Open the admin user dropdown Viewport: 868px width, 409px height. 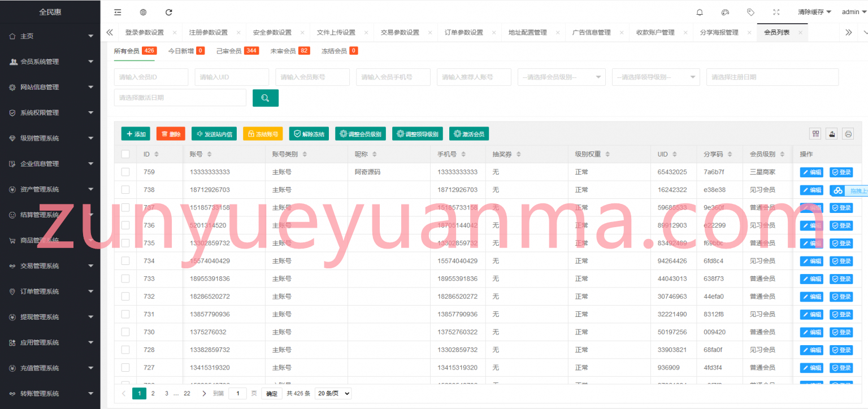854,12
